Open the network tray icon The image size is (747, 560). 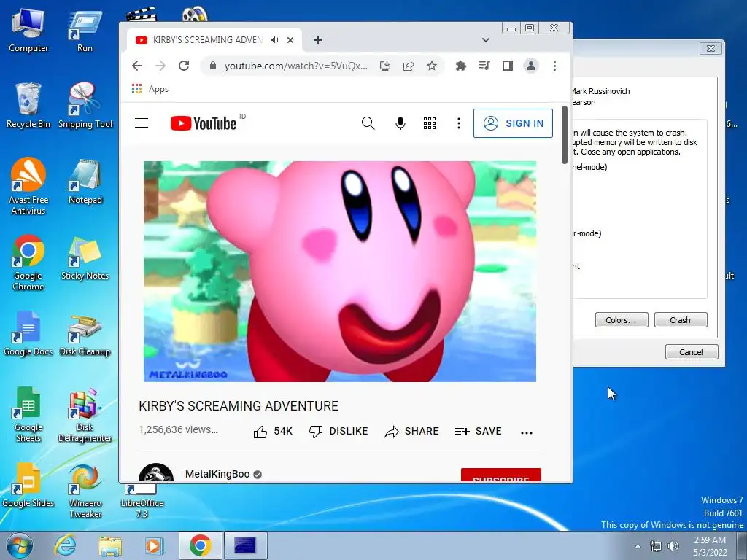click(656, 546)
